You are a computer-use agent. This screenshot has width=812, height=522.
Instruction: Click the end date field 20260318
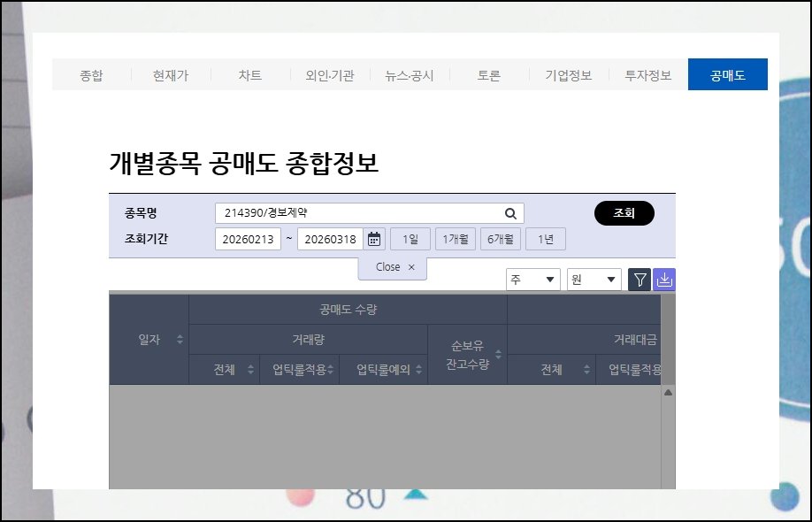click(x=331, y=239)
